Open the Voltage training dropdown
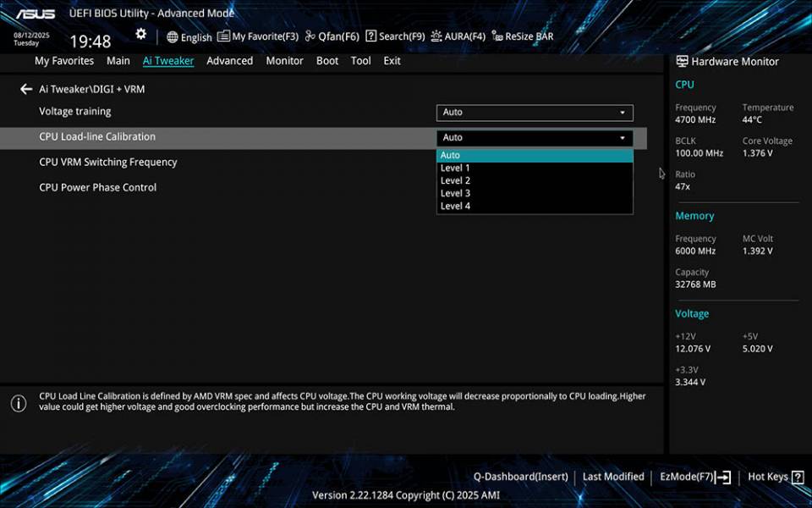812x508 pixels. pos(534,112)
